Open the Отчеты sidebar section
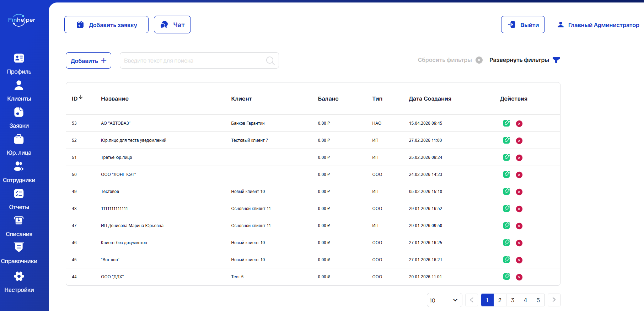 point(19,199)
